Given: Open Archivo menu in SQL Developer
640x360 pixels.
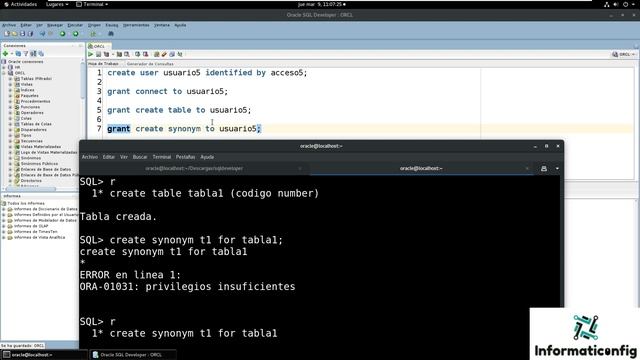Looking at the screenshot, I should 9,25.
